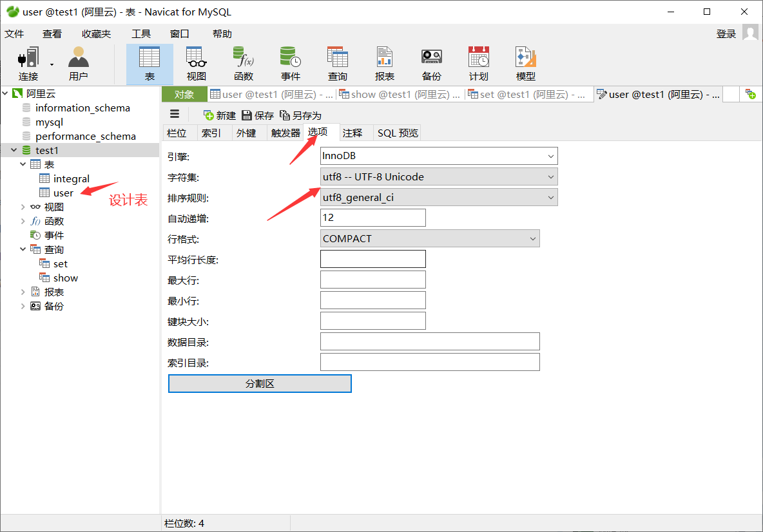
Task: Switch to the 栏位 (Fields) tab
Action: point(177,133)
